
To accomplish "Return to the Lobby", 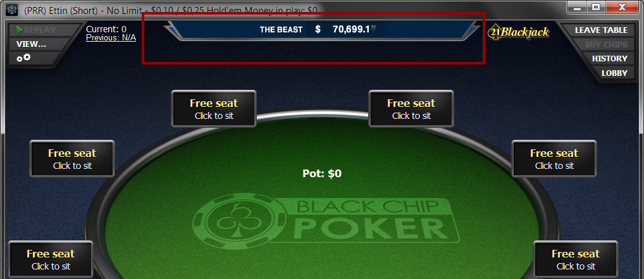I will tap(614, 73).
